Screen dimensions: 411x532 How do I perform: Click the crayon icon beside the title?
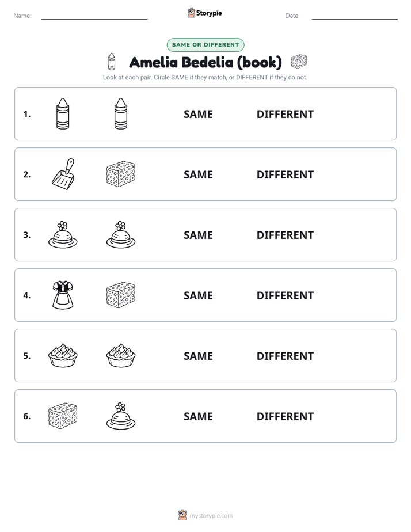112,62
